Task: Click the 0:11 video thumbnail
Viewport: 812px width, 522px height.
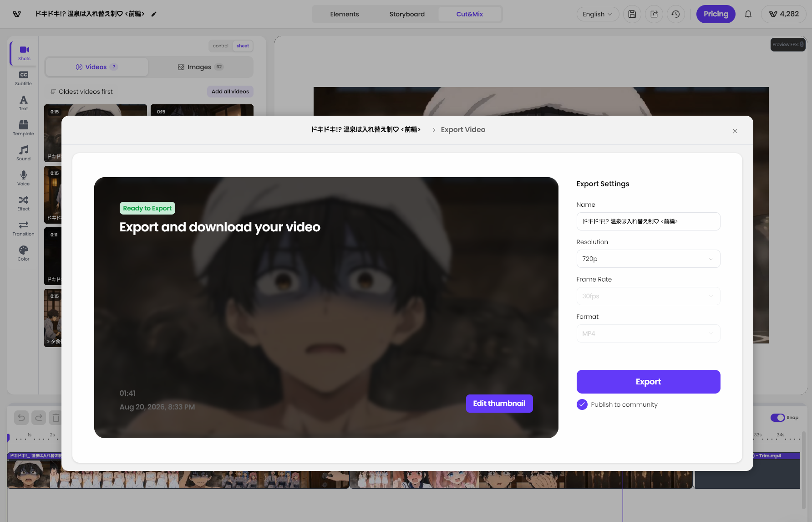Action: pos(53,256)
